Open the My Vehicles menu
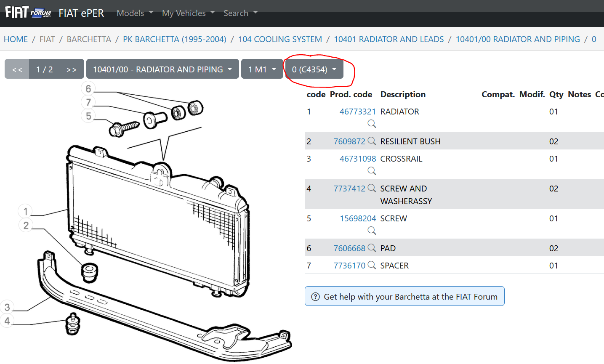 tap(188, 13)
